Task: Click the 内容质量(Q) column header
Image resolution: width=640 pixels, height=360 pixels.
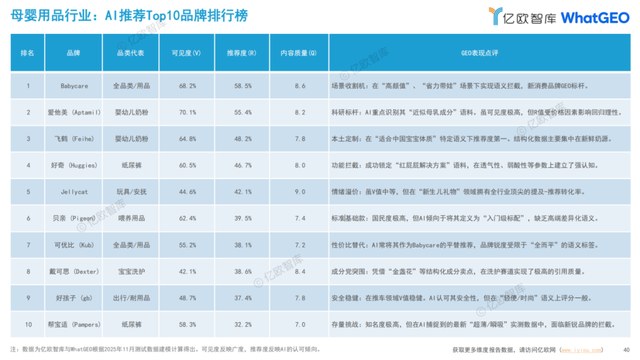Action: [x=299, y=53]
